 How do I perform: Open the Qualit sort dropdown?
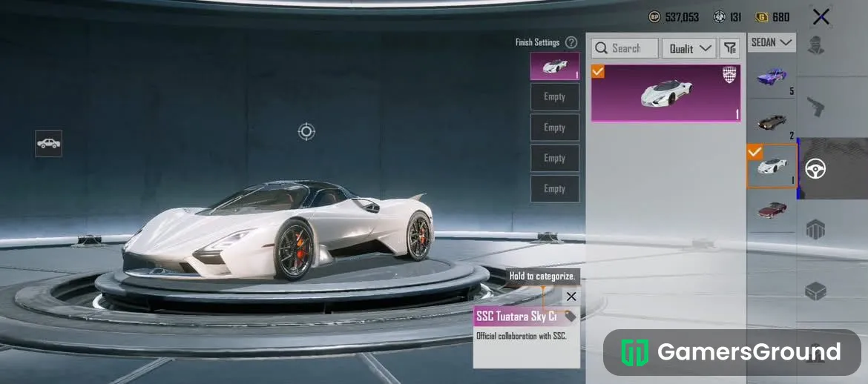689,48
